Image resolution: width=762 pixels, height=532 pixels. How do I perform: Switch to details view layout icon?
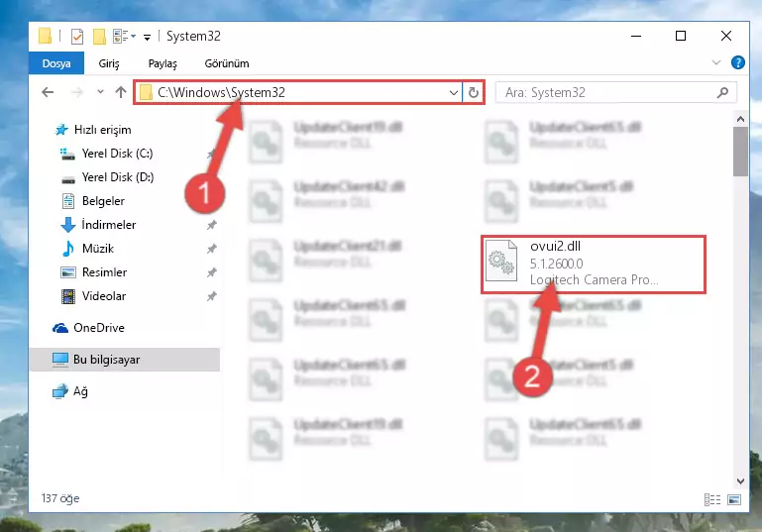[x=712, y=499]
